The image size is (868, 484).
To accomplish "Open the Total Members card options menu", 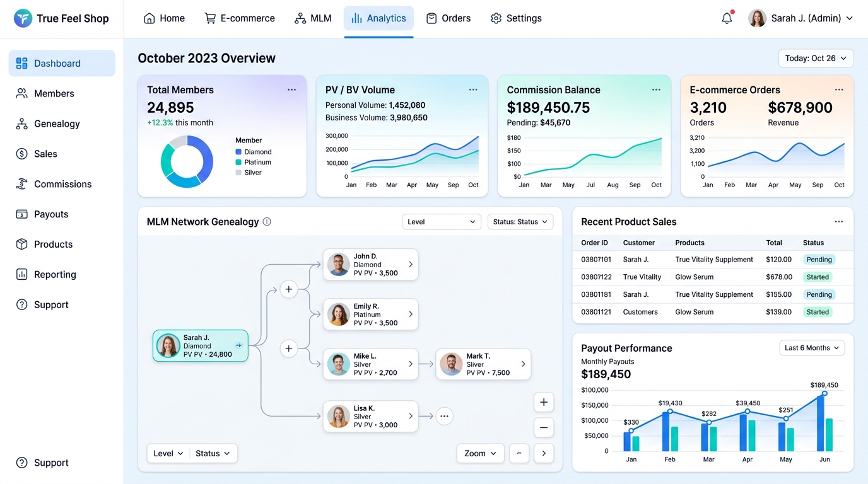I will pyautogui.click(x=291, y=89).
